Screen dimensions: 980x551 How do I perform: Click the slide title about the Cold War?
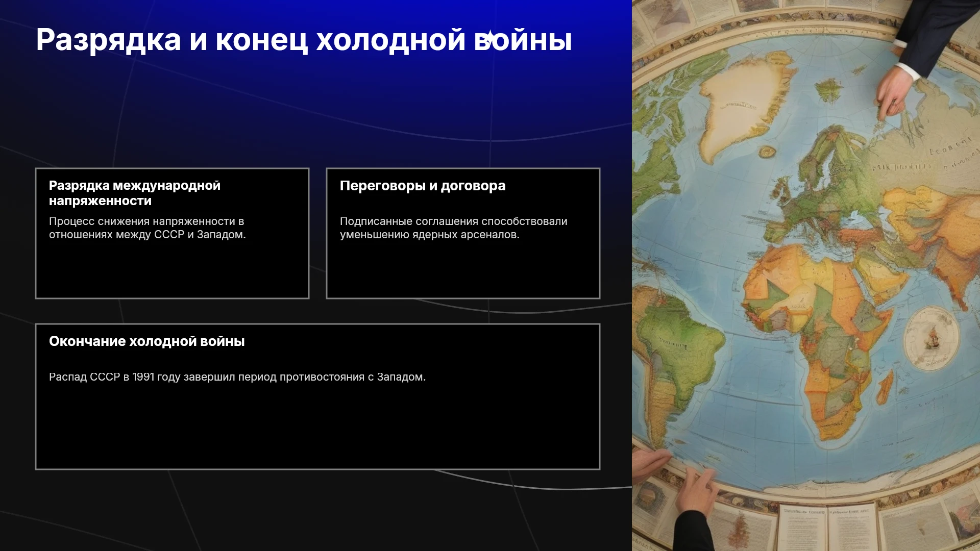(x=304, y=40)
